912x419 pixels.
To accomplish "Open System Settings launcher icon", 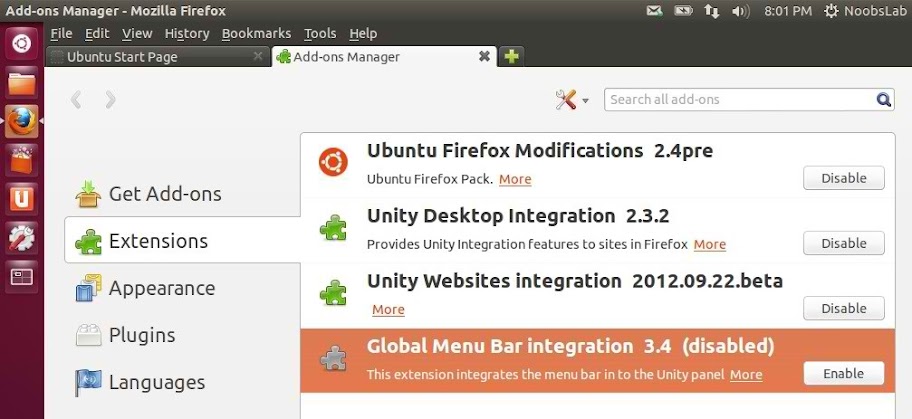I will pos(22,238).
